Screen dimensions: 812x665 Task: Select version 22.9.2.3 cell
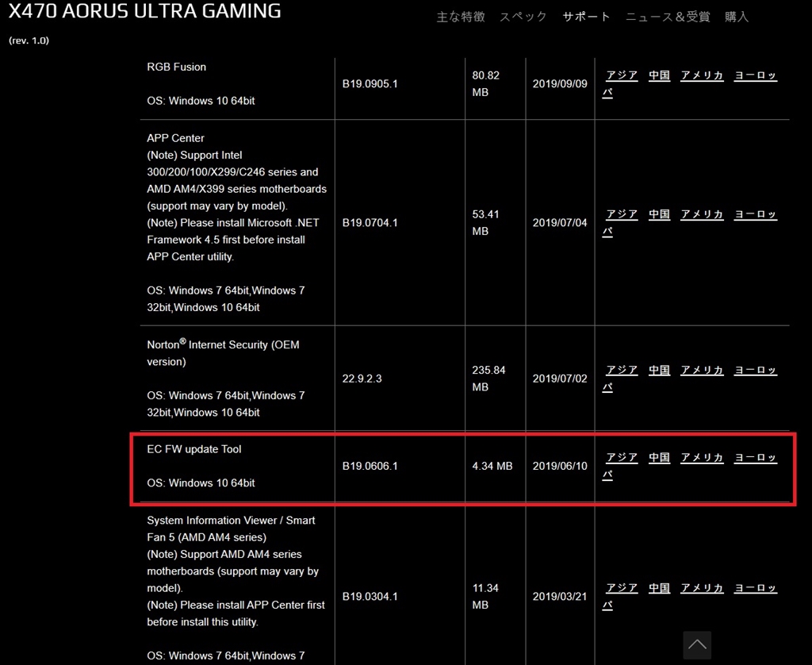(x=362, y=379)
